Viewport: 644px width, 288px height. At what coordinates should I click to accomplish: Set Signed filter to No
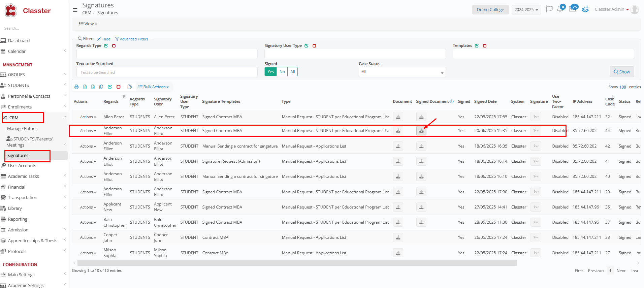click(x=282, y=72)
